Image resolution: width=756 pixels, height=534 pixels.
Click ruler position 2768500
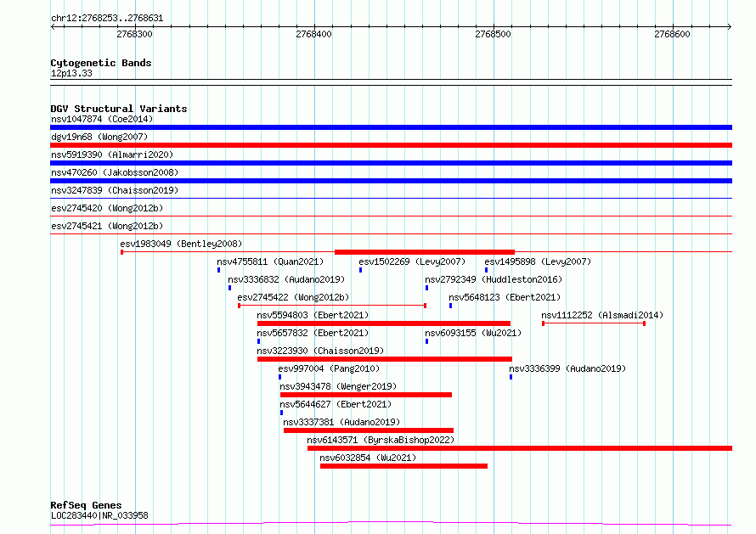pos(493,34)
